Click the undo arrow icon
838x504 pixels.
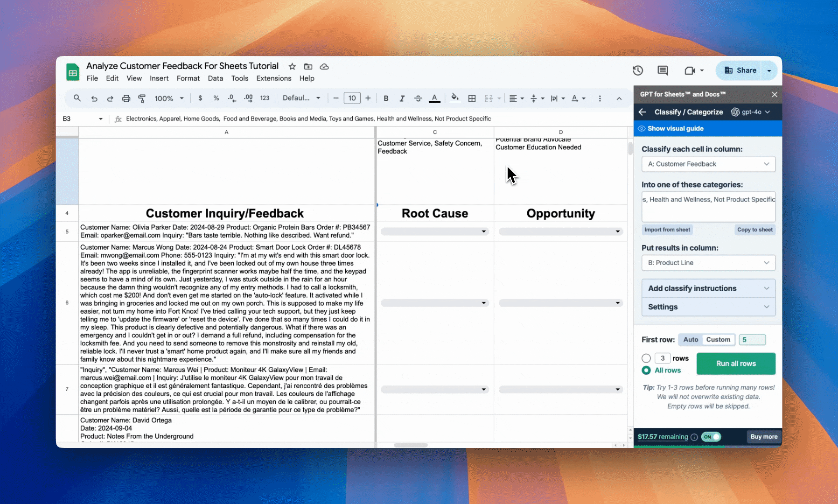[x=94, y=98]
